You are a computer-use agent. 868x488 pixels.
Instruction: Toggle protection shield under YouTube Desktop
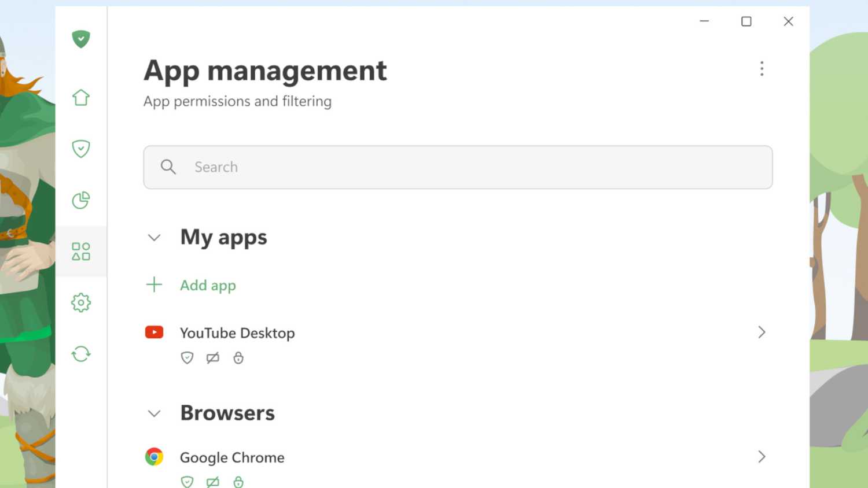tap(187, 357)
